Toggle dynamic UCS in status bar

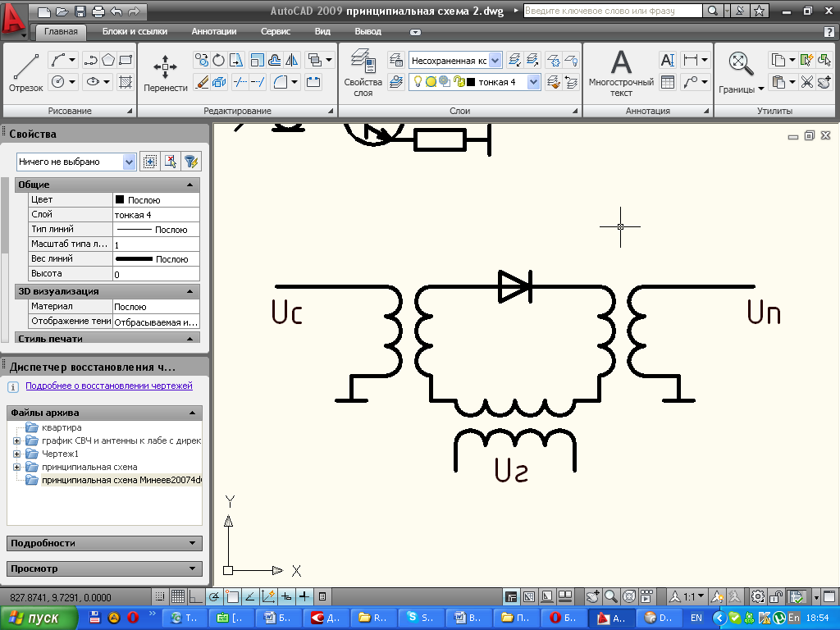click(x=268, y=596)
